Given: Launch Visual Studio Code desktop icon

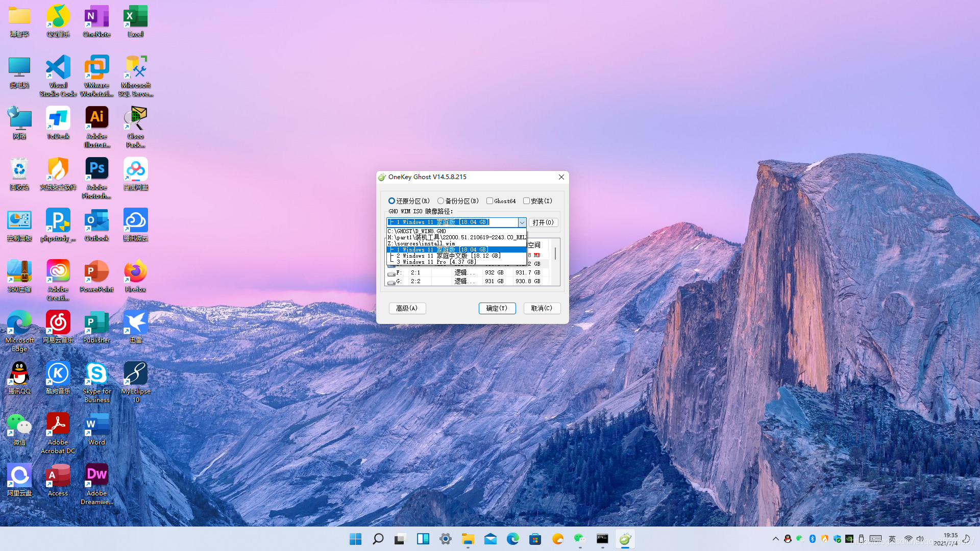Looking at the screenshot, I should (x=58, y=68).
